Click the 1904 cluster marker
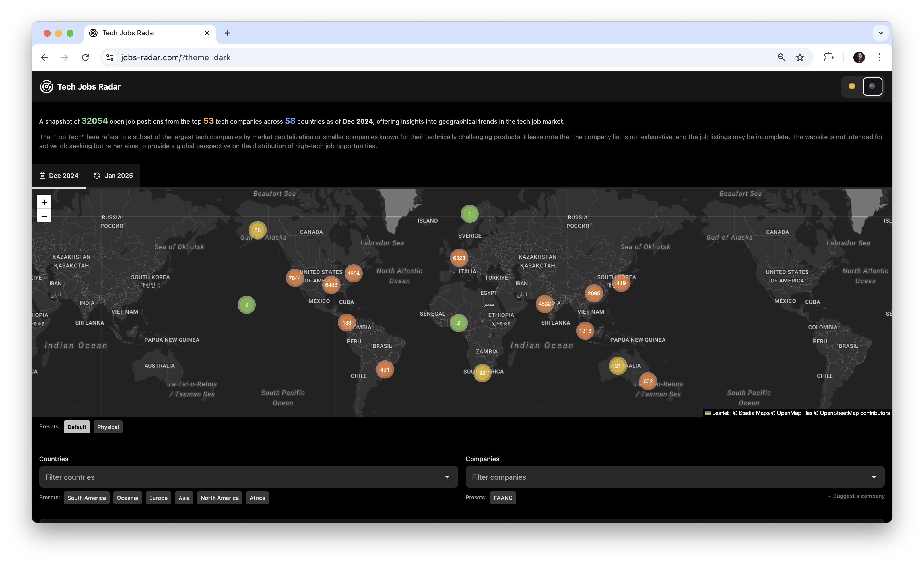The width and height of the screenshot is (924, 565). click(x=353, y=273)
